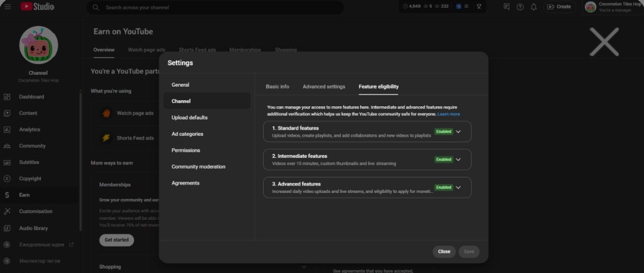The width and height of the screenshot is (644, 273).
Task: Open the Overview tab on Earn page
Action: click(x=104, y=50)
